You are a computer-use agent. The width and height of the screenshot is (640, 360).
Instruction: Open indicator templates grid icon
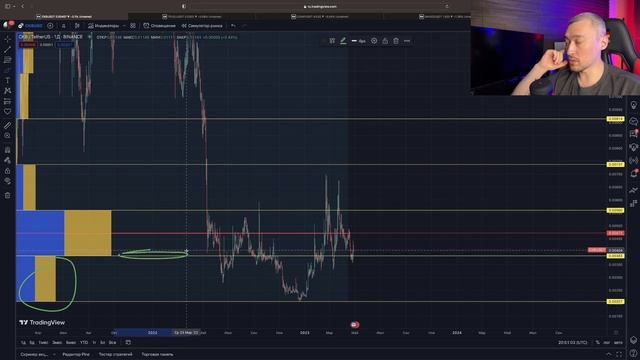[133, 26]
